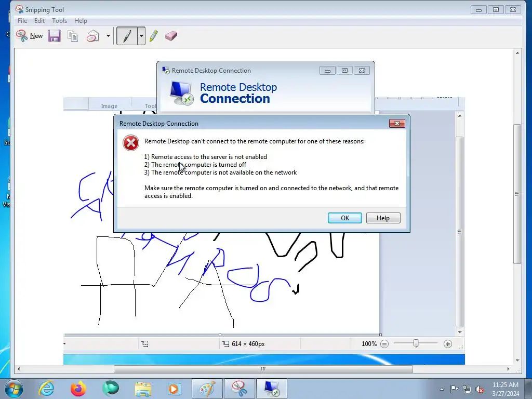
Task: Click the Snipping Tool vertical scrollbar thumb
Action: click(517, 194)
